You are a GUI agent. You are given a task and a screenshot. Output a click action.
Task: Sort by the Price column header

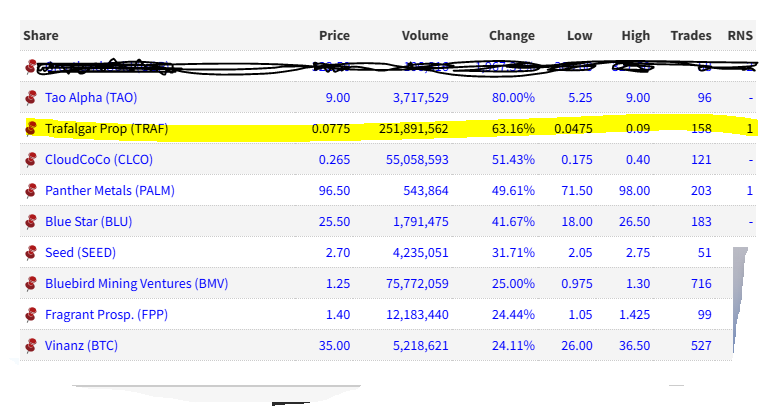[x=334, y=35]
